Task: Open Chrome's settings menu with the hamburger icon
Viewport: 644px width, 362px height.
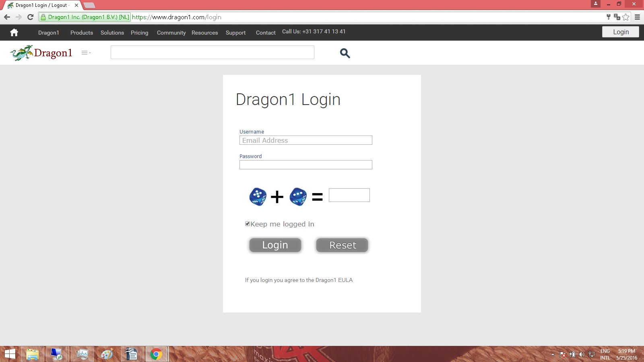Action: coord(637,17)
